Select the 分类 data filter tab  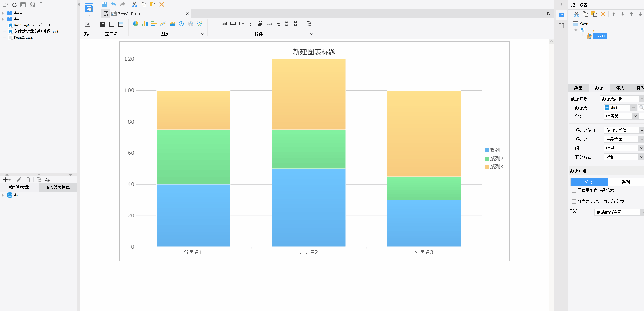pos(589,182)
